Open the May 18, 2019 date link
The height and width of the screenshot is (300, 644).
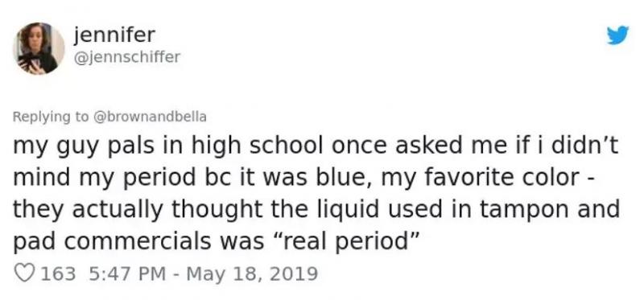coord(252,273)
